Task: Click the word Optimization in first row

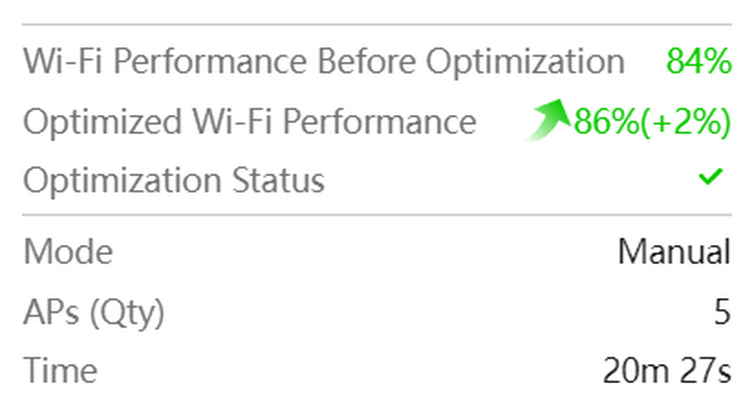Action: pos(526,62)
